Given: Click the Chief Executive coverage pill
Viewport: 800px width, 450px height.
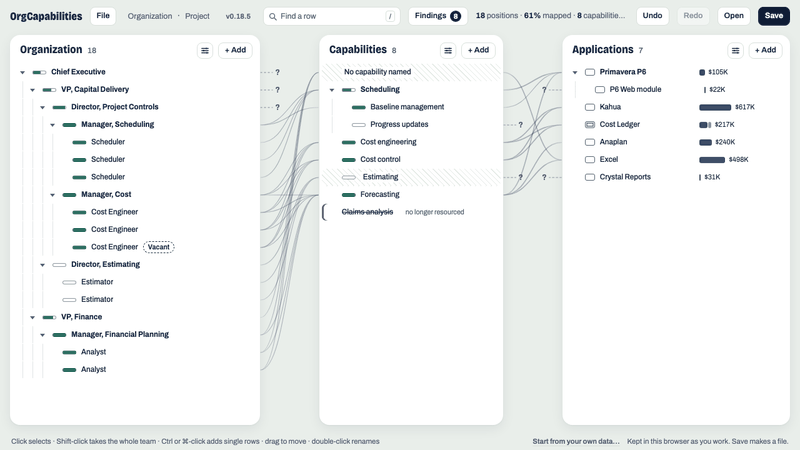Looking at the screenshot, I should pyautogui.click(x=39, y=72).
